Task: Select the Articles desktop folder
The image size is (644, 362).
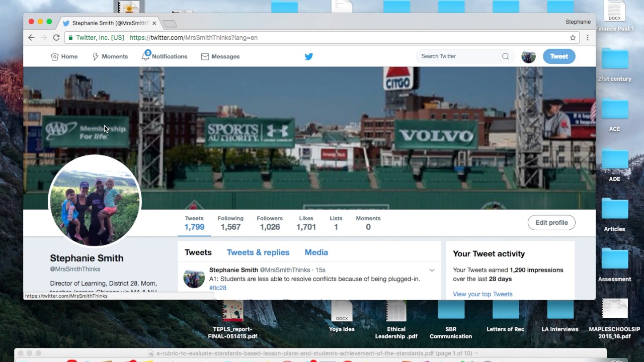Action: (615, 215)
